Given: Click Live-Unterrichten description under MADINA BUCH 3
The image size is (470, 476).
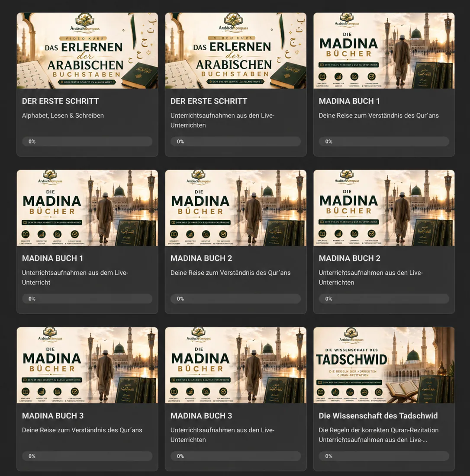Looking at the screenshot, I should [x=222, y=435].
